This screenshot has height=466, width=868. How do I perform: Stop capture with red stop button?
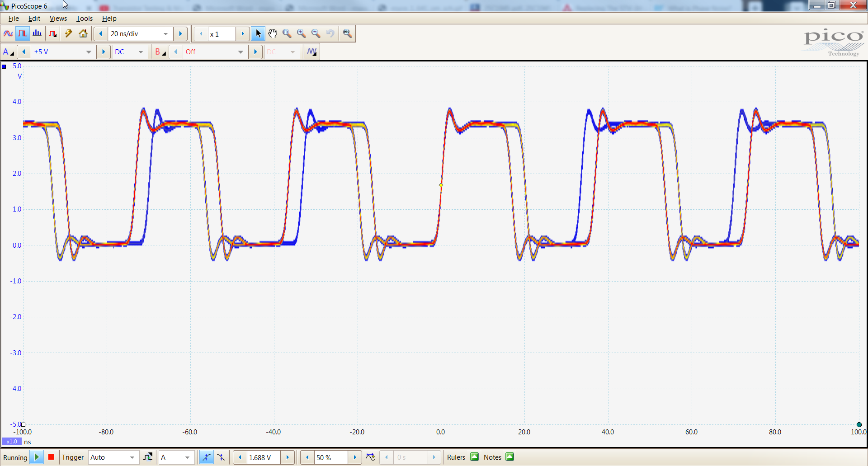coord(51,457)
